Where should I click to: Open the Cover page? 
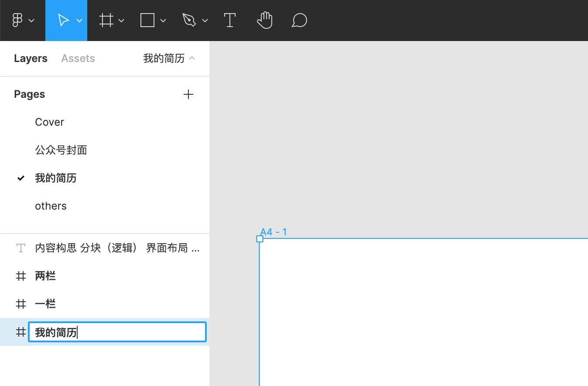tap(49, 122)
